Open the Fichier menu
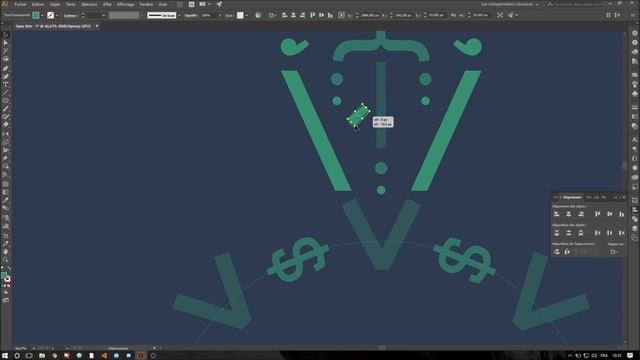Viewport: 640px width, 360px height. pyautogui.click(x=20, y=4)
